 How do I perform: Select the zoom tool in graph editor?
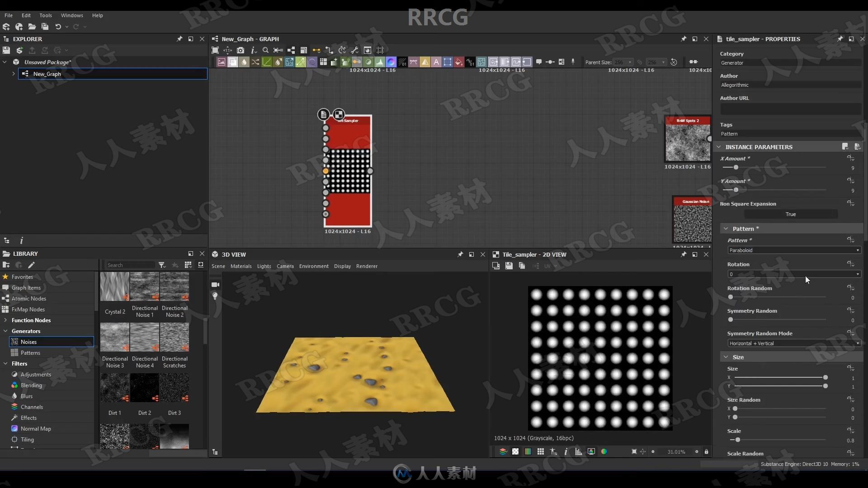tap(265, 50)
